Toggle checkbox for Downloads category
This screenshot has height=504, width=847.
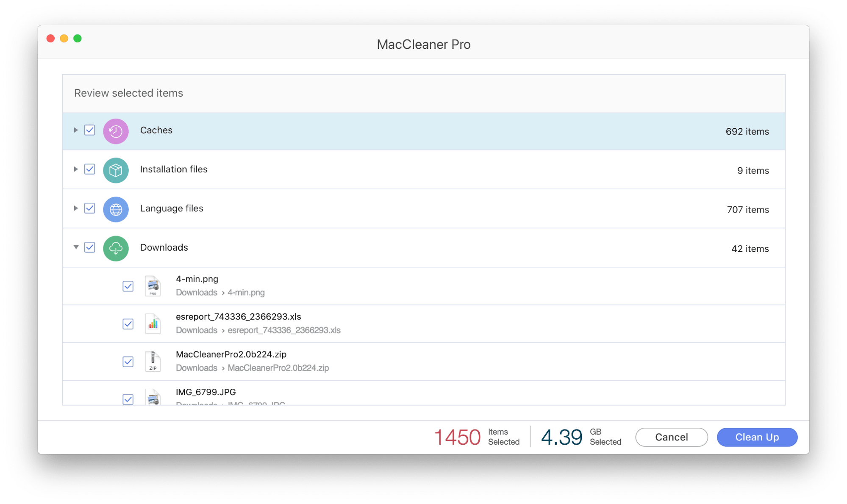pos(90,247)
